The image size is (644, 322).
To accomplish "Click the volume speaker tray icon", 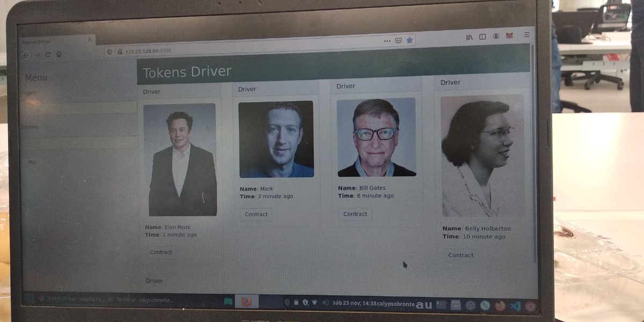I will tap(325, 303).
